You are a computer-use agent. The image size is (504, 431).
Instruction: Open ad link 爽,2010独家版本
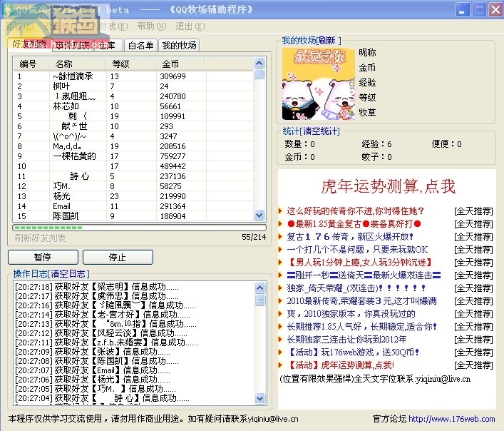tap(351, 313)
